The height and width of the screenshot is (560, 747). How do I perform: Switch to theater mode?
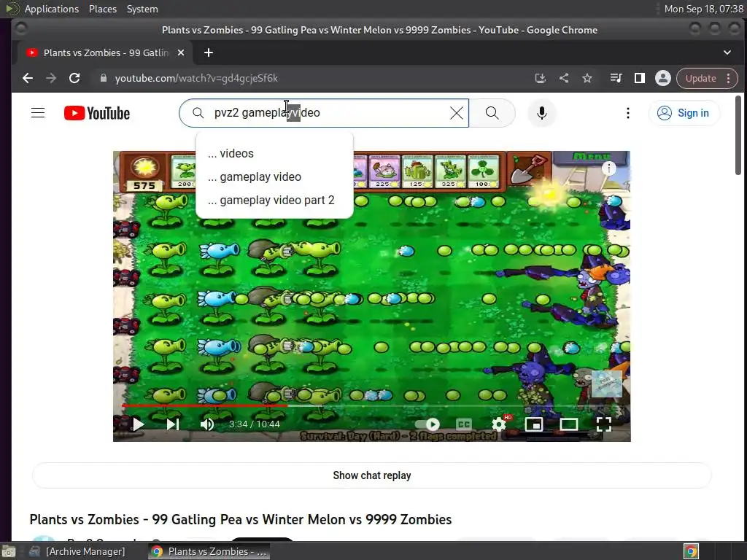coord(569,424)
